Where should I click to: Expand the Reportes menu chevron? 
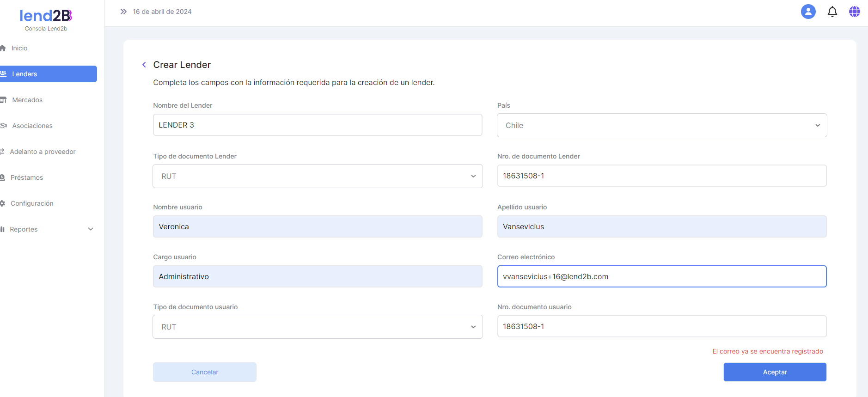pos(91,229)
